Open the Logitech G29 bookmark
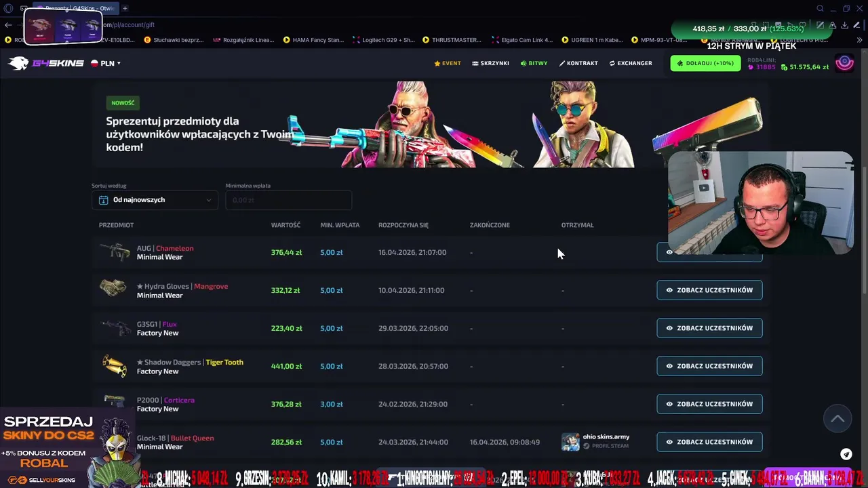 383,40
